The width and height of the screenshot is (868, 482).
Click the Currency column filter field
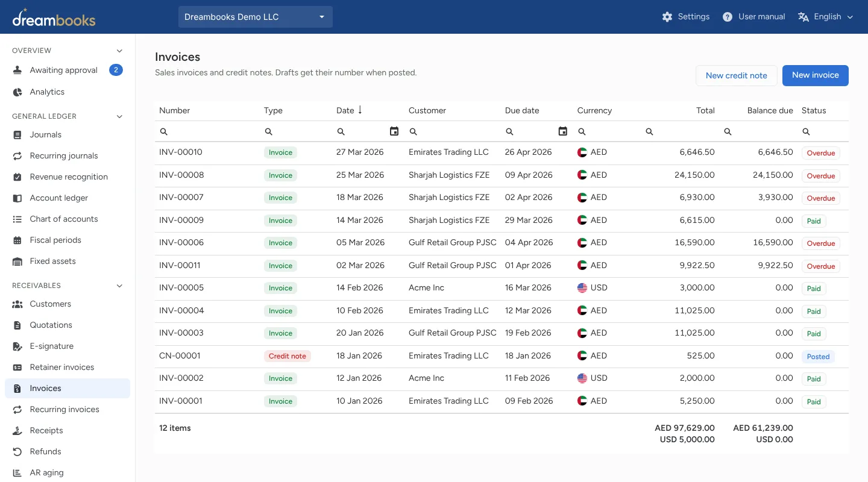pyautogui.click(x=606, y=131)
